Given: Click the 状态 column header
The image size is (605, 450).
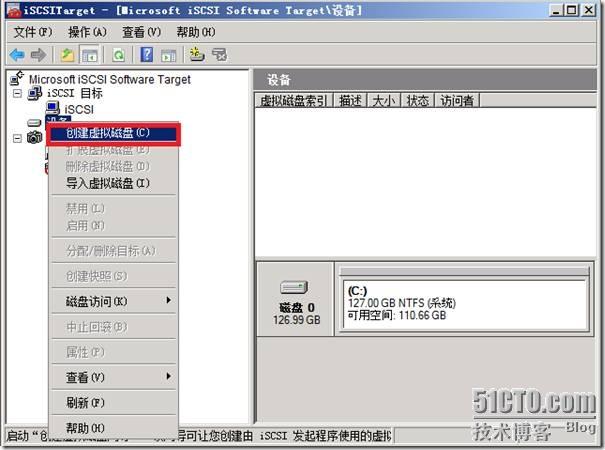Looking at the screenshot, I should pyautogui.click(x=418, y=101).
